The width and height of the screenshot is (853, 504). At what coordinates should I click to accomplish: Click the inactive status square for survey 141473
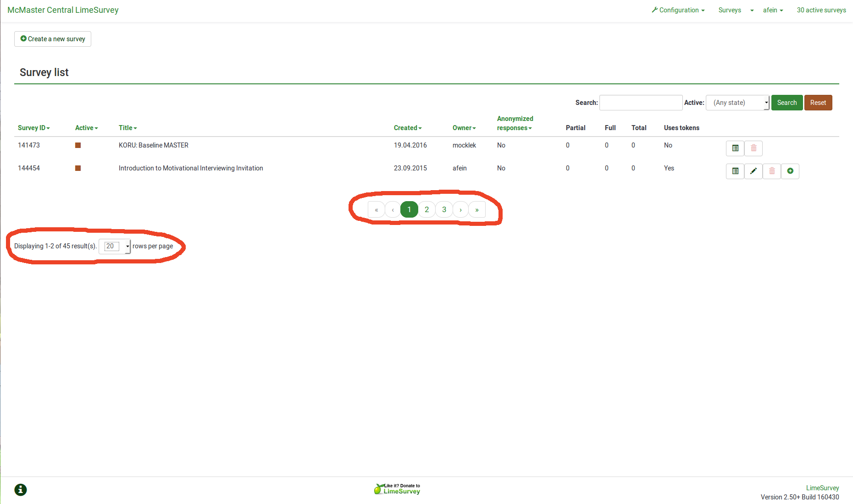click(78, 145)
